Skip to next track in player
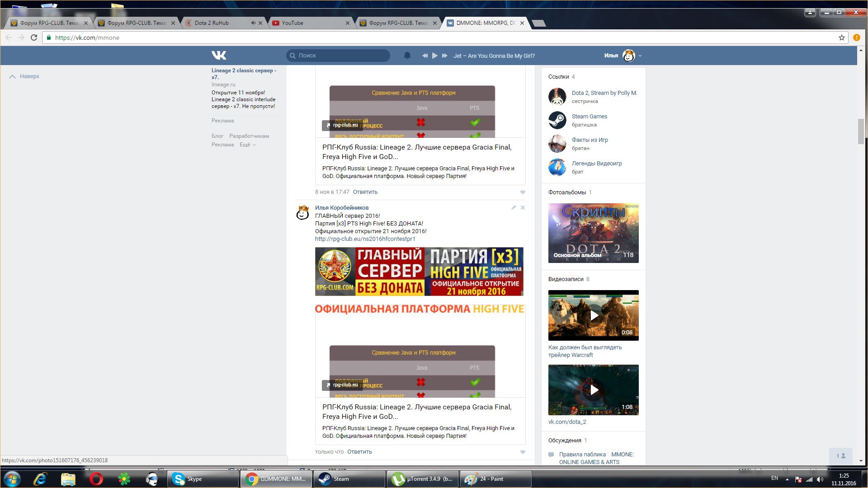Screen dimensions: 868x488 (x=444, y=56)
